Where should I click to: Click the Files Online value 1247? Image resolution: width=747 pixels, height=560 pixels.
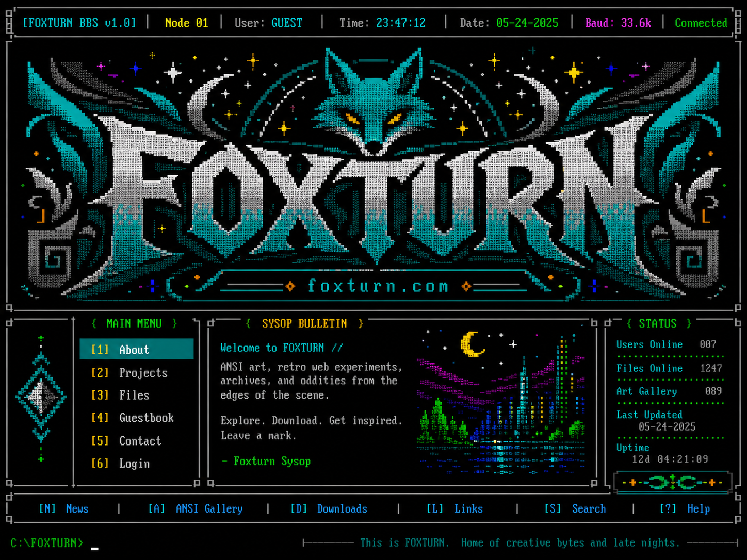[x=711, y=368]
